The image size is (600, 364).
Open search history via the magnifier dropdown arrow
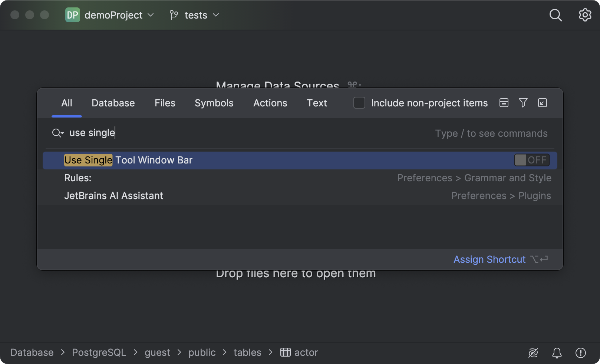[x=58, y=133]
